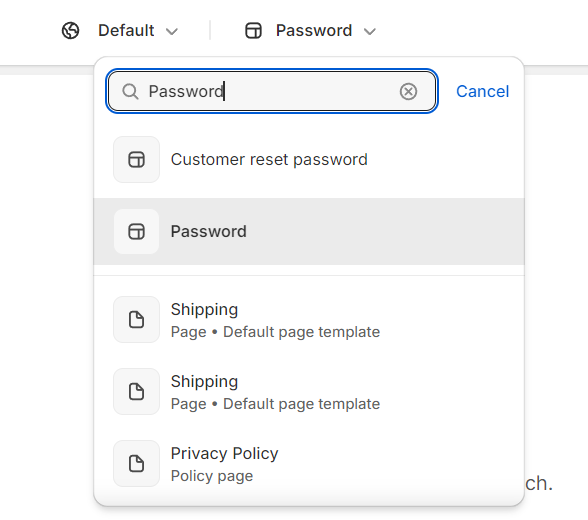Click the Customer reset password template icon

(x=136, y=160)
